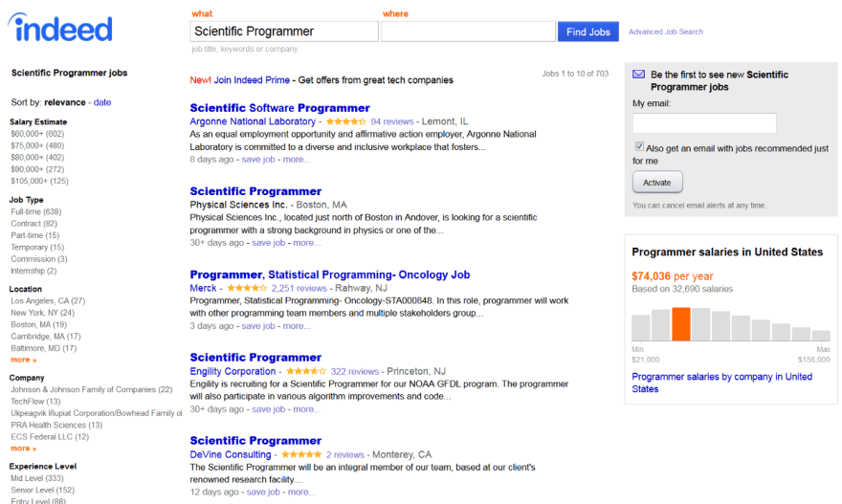
Task: Toggle recommended jobs email checkbox
Action: click(x=639, y=146)
